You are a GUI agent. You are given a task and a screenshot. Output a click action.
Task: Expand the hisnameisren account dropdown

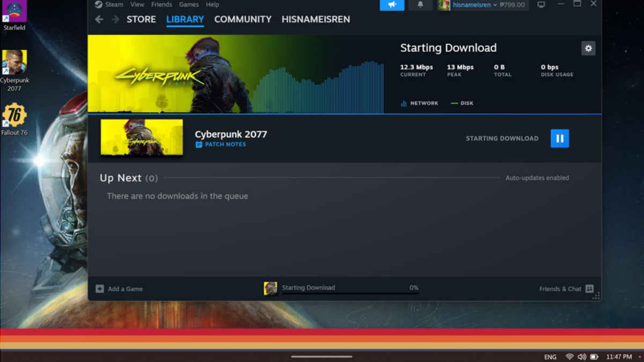pos(474,5)
